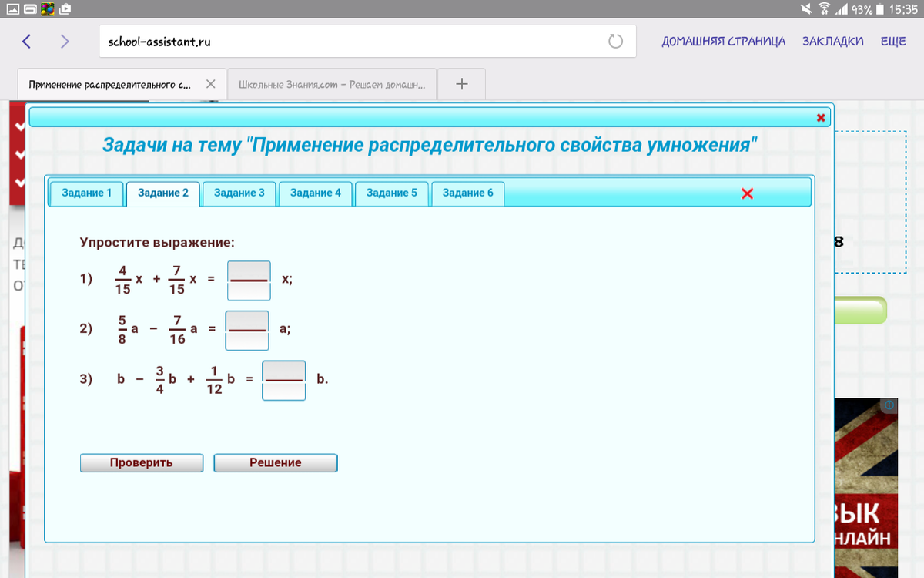Tap the ad info icon
This screenshot has width=924, height=578.
click(889, 405)
